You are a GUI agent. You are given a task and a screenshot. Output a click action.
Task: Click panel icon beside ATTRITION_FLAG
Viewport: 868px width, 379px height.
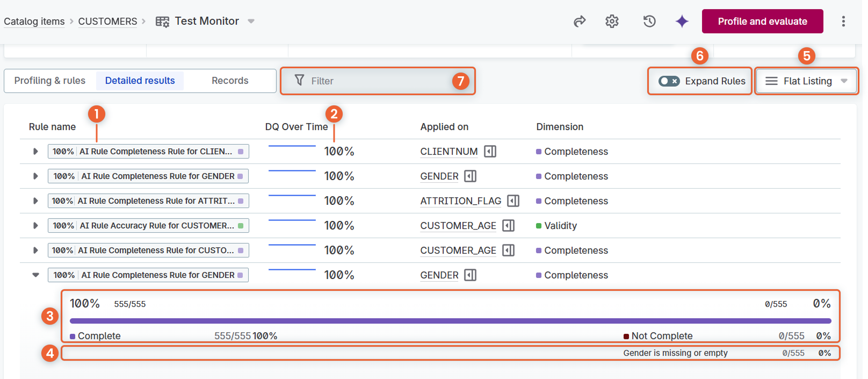(513, 201)
